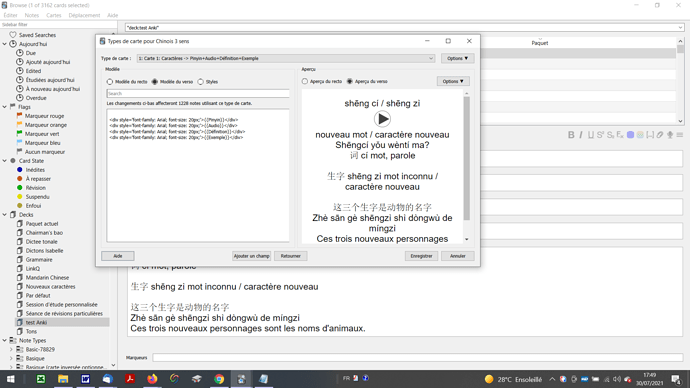690x388 pixels.
Task: Filter cards by À repasser state
Action: pyautogui.click(x=38, y=179)
